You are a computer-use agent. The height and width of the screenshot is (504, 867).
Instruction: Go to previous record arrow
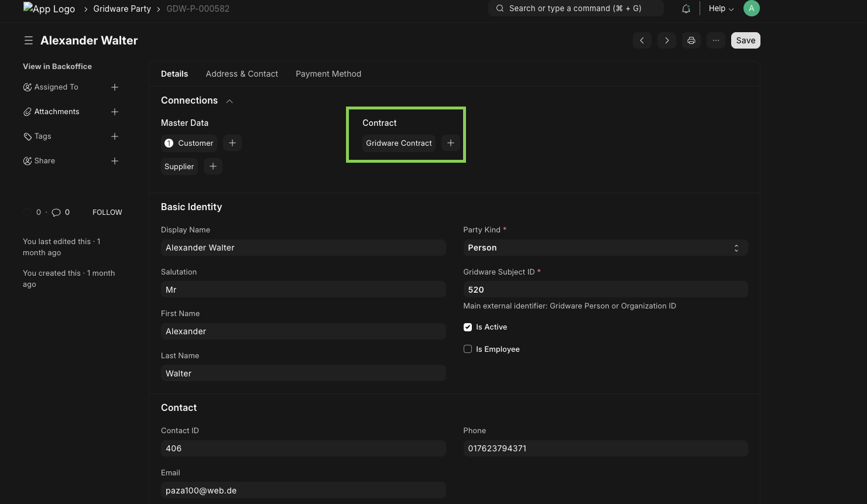tap(642, 40)
